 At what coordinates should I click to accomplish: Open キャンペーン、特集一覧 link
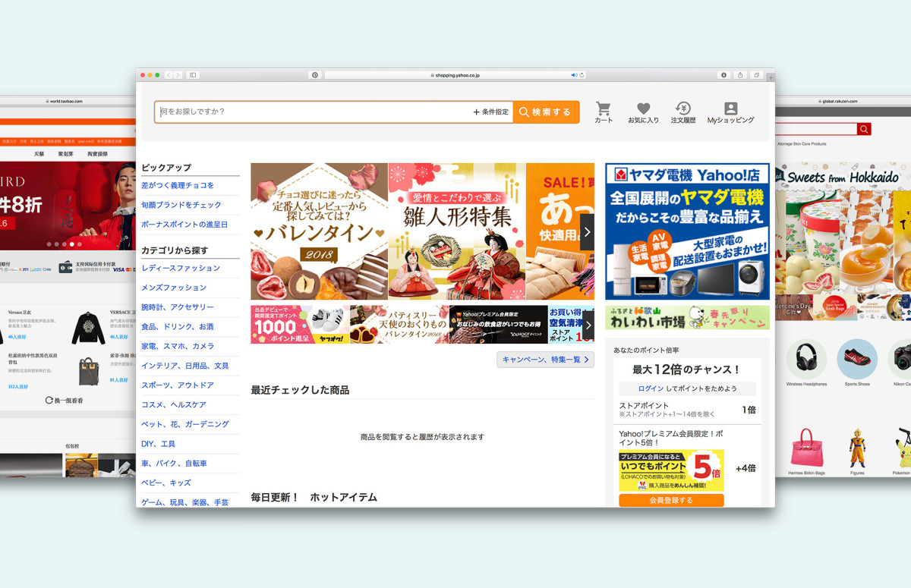pyautogui.click(x=545, y=360)
